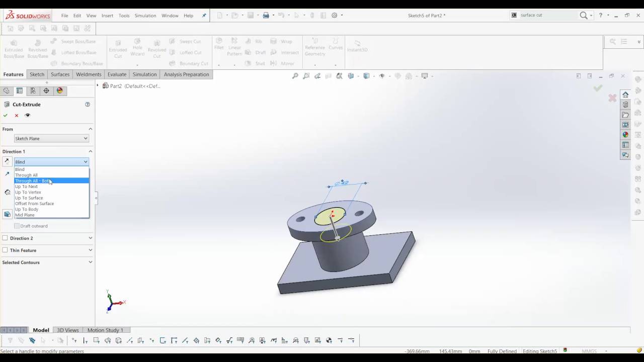This screenshot has height=362, width=644.
Task: Pin the menu bar
Action: [204, 16]
